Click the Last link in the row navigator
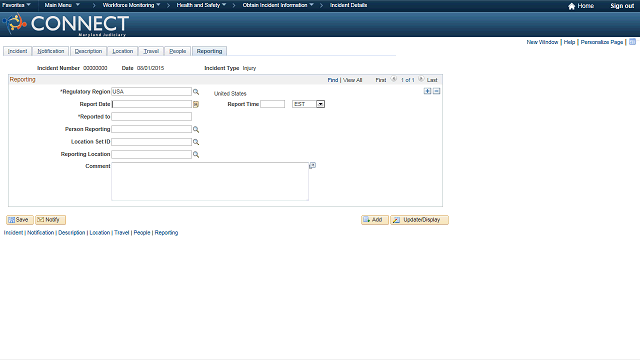 pyautogui.click(x=432, y=80)
